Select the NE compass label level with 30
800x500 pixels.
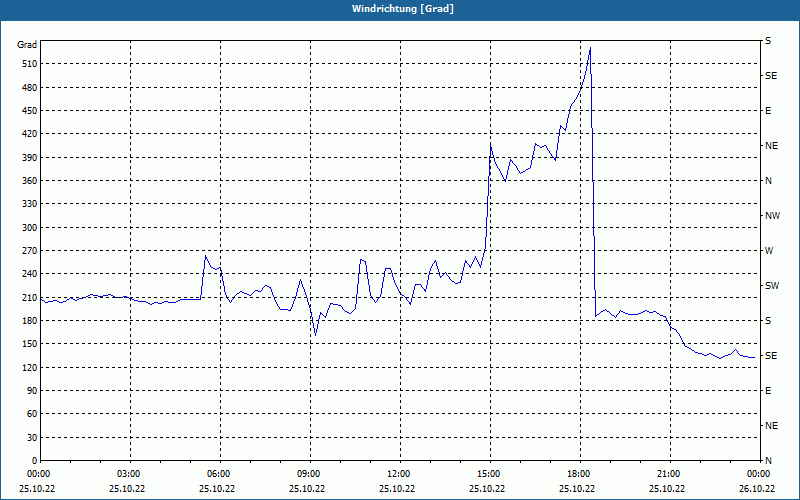point(771,426)
